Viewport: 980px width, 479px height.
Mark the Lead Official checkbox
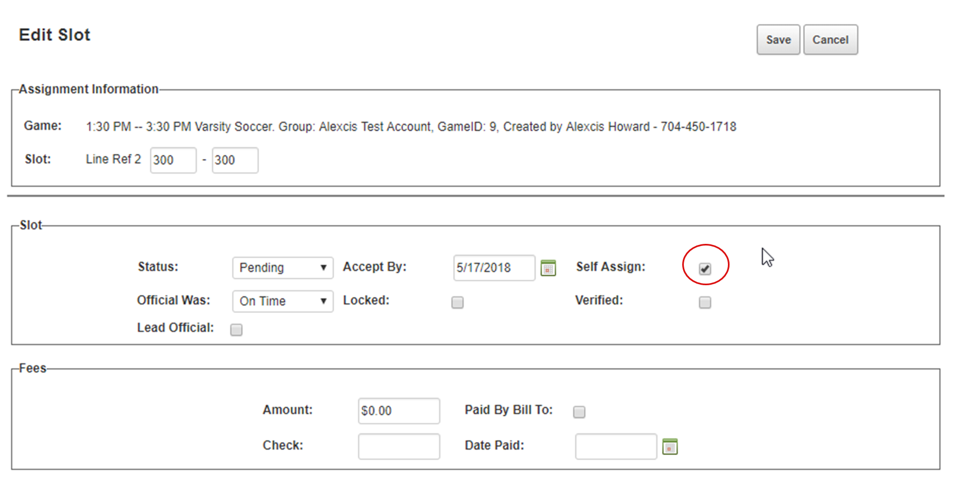point(236,330)
